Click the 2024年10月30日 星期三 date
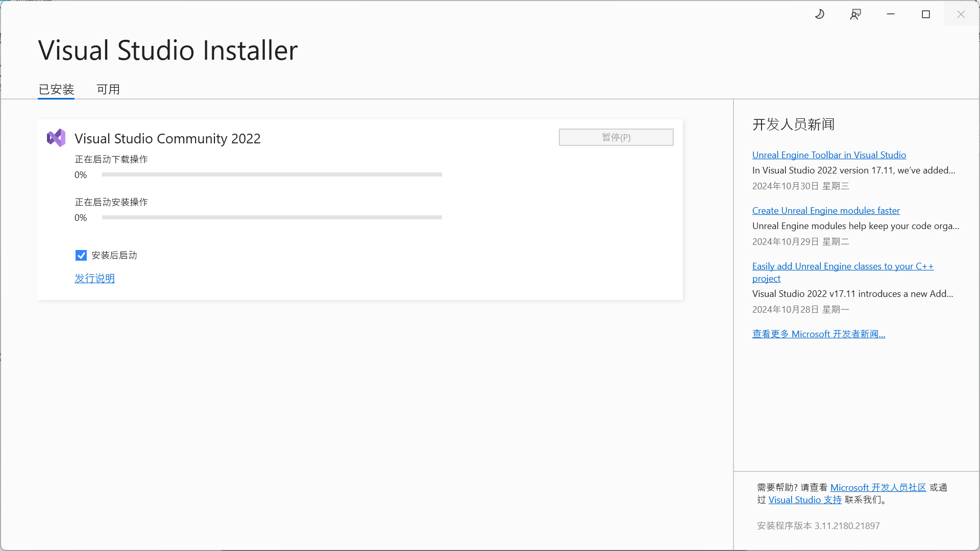Viewport: 980px width, 551px height. pyautogui.click(x=800, y=186)
